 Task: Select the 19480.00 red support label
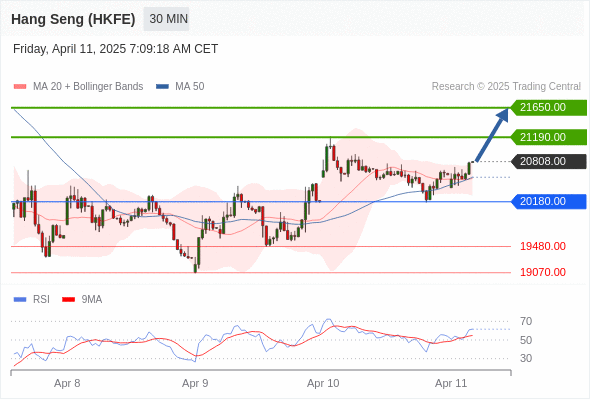click(x=543, y=246)
